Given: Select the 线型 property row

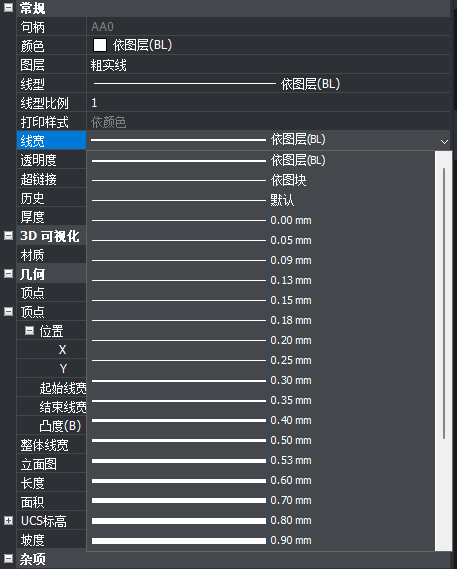Looking at the screenshot, I should pos(233,84).
